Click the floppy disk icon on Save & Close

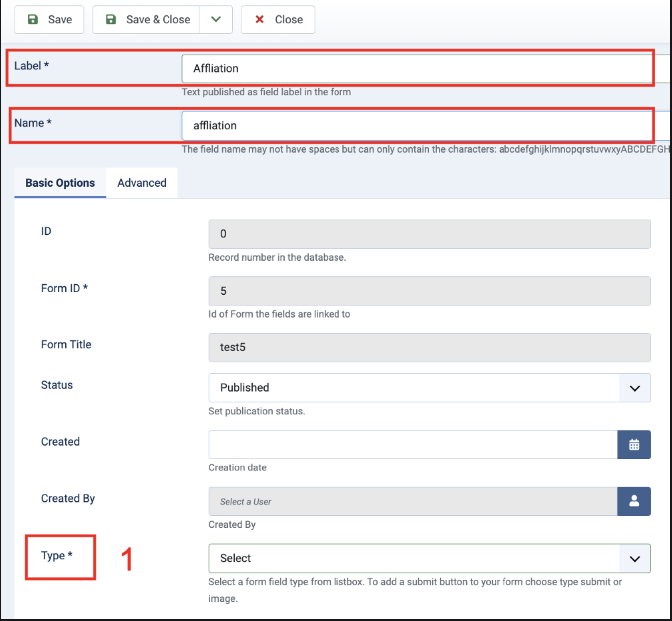(x=111, y=19)
